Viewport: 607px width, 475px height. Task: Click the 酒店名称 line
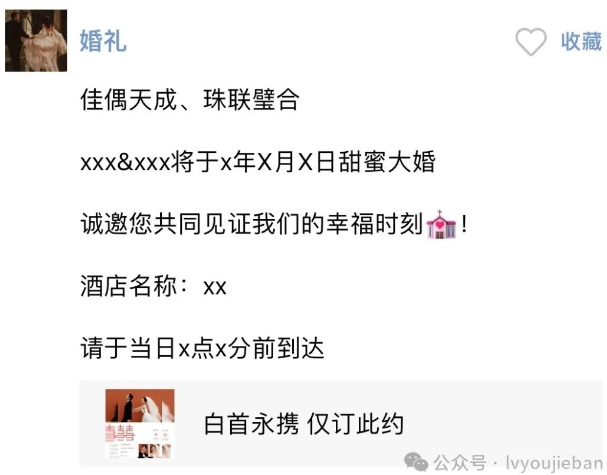[153, 286]
